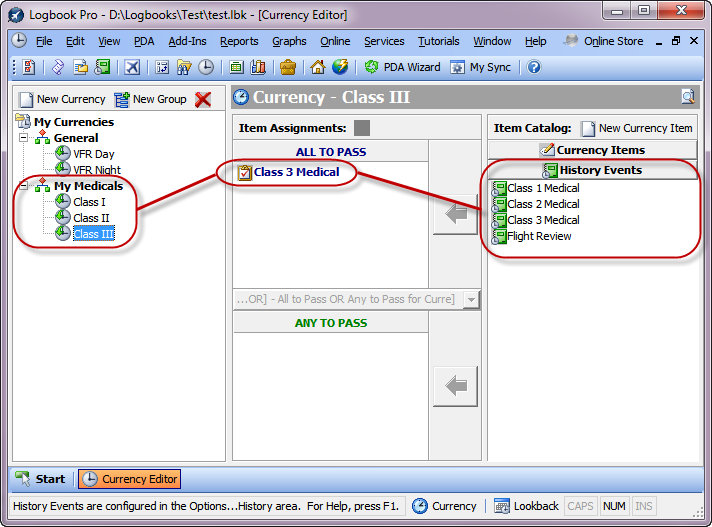This screenshot has height=527, width=712.
Task: Open the Graphs menu
Action: tap(289, 41)
